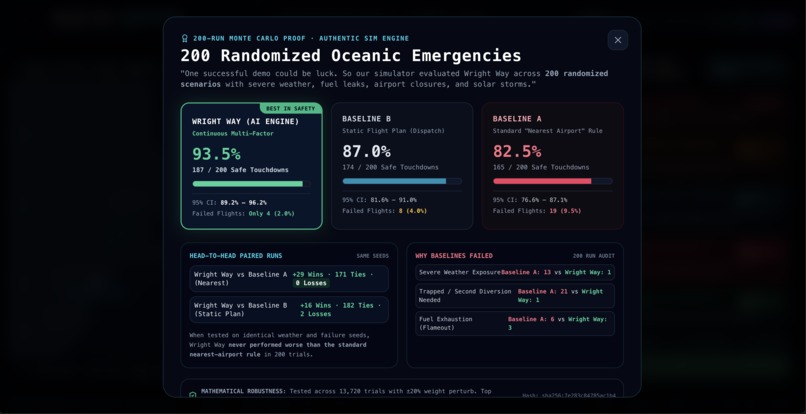Click the blue Baseline B progress bar
The height and width of the screenshot is (414, 806).
[x=402, y=181]
